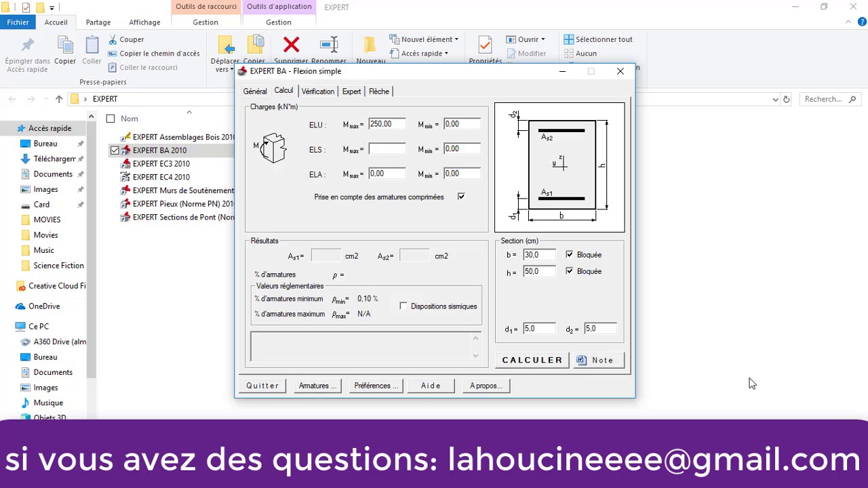868x488 pixels.
Task: Click the Coller paste icon
Action: click(x=92, y=45)
